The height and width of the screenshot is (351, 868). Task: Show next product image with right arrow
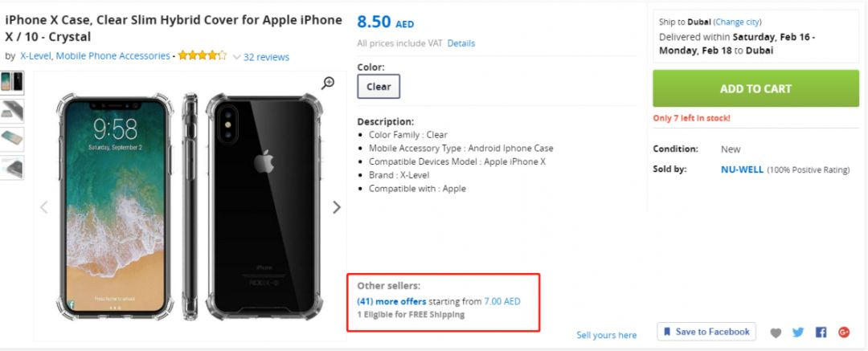point(337,207)
